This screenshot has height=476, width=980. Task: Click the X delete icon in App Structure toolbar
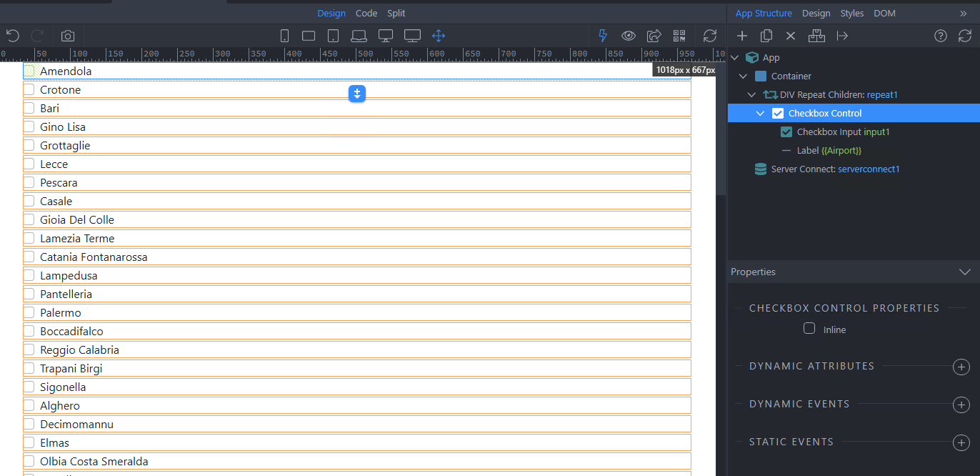click(791, 36)
